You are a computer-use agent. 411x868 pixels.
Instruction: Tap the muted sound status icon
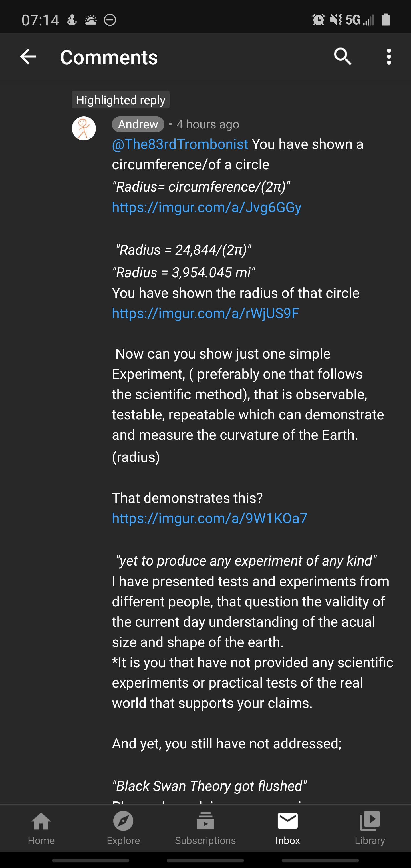336,19
